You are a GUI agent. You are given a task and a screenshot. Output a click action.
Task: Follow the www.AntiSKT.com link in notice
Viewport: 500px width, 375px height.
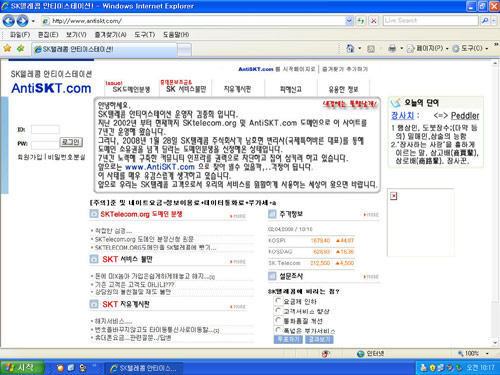pyautogui.click(x=160, y=167)
